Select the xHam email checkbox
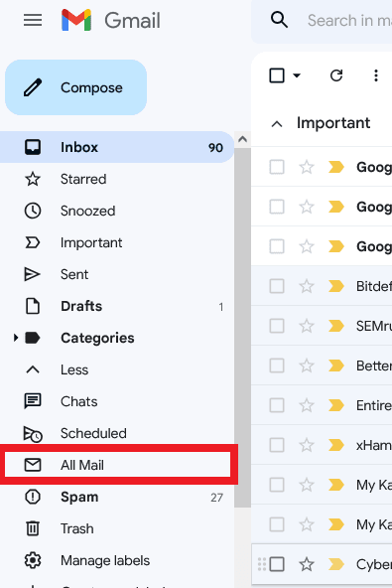The width and height of the screenshot is (392, 588). point(277,445)
